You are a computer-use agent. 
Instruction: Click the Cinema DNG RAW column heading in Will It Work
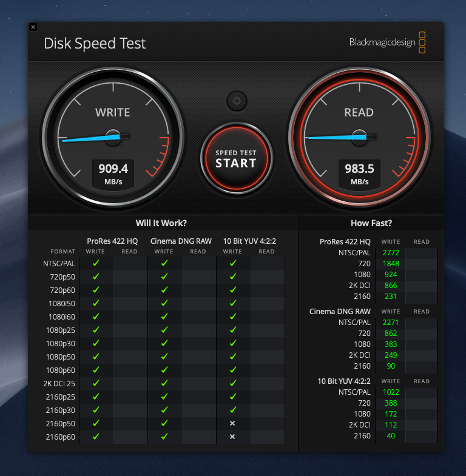tap(181, 241)
